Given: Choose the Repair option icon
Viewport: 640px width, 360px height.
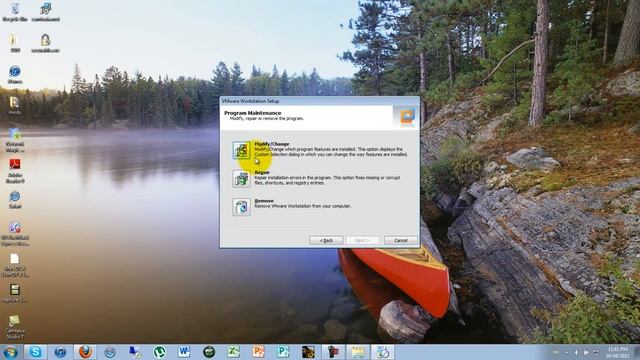Looking at the screenshot, I should click(x=242, y=179).
